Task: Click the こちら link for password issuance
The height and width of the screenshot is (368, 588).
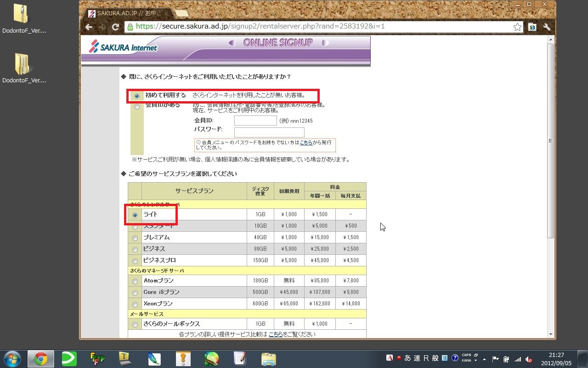Action: tap(306, 143)
